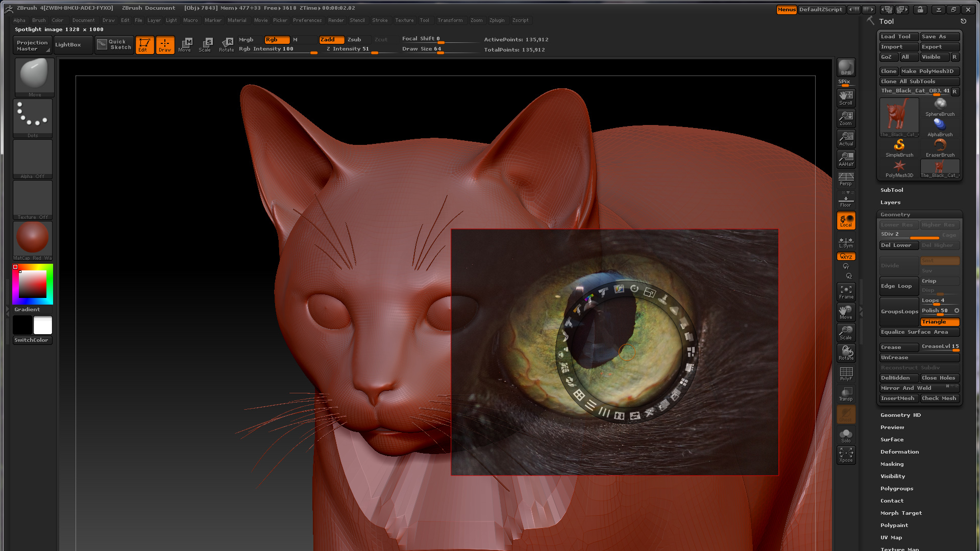
Task: Click the LightBox button
Action: tap(68, 45)
